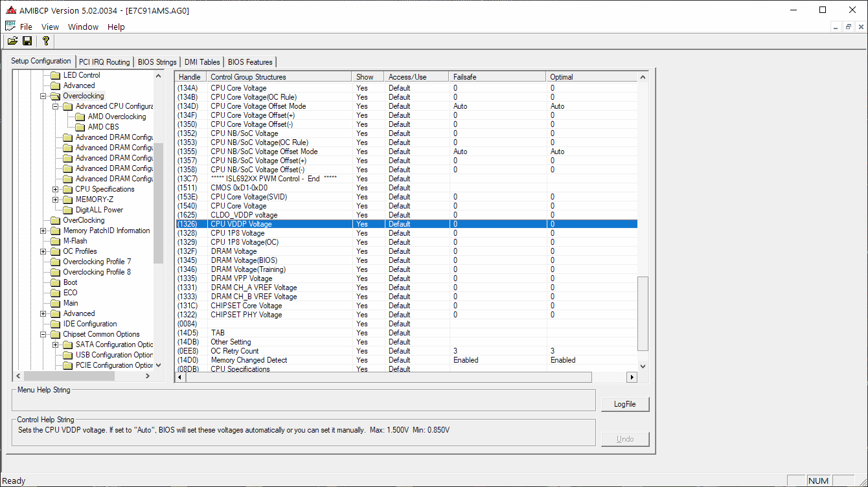
Task: Click the Advanced CPU Configuration folder icon
Action: (68, 106)
